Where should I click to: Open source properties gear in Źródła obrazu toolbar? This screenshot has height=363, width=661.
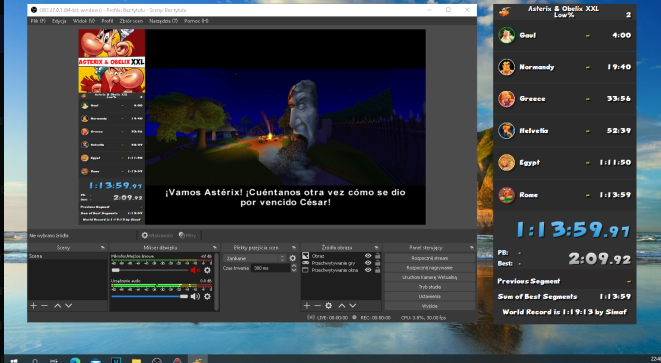coord(329,306)
